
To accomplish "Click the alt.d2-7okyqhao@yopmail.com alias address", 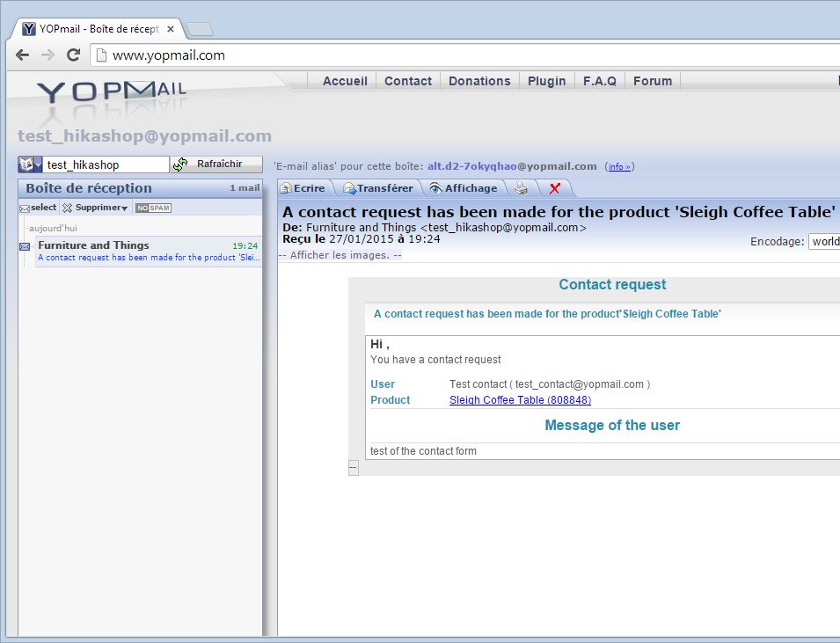I will tap(512, 166).
